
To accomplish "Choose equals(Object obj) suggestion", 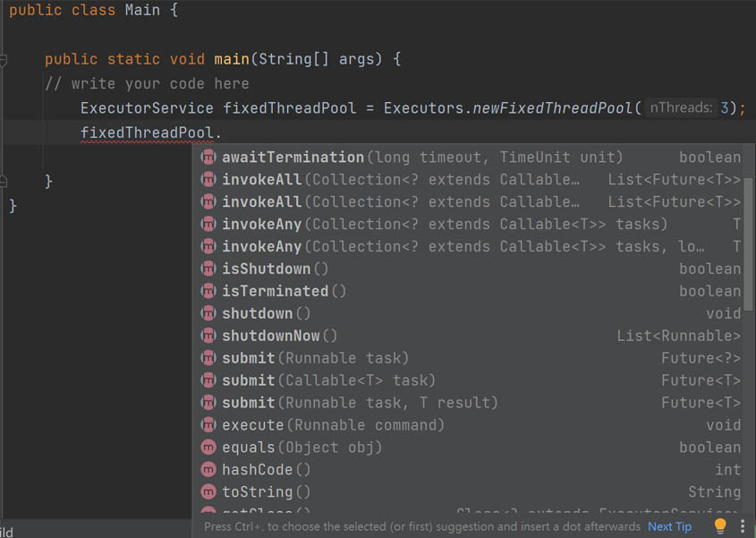I will tap(468, 448).
